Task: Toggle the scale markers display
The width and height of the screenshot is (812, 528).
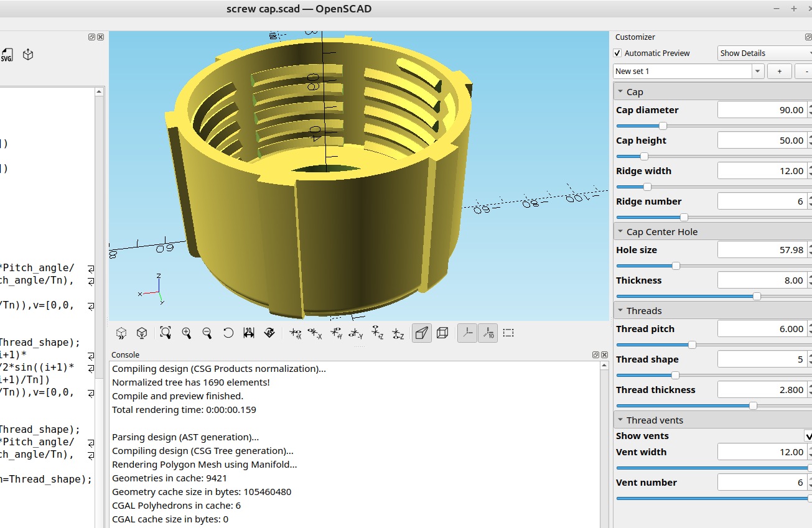Action: pos(488,333)
